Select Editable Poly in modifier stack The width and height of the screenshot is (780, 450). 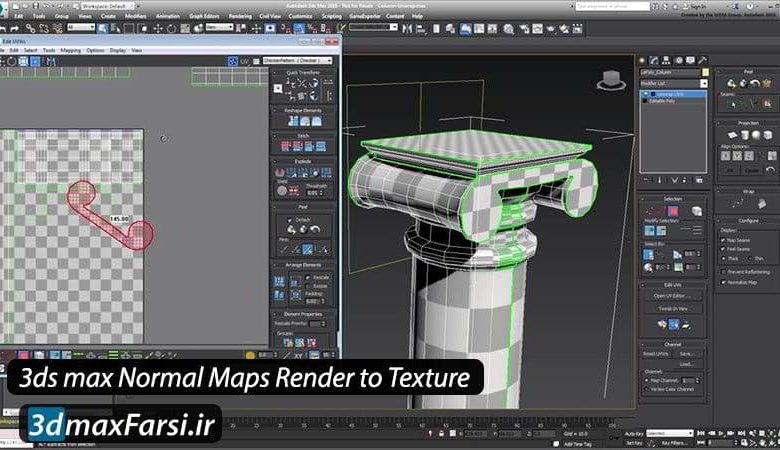click(x=662, y=101)
